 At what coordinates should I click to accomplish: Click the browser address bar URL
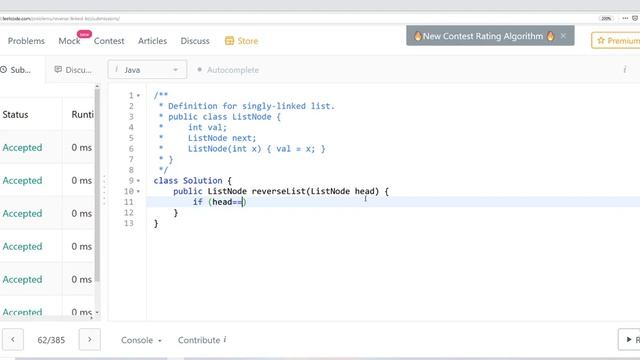pyautogui.click(x=60, y=18)
